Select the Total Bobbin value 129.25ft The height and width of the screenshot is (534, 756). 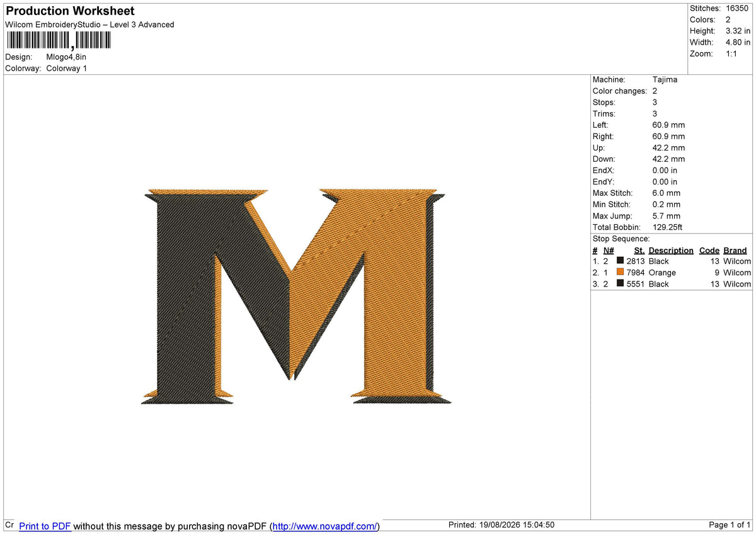(668, 227)
